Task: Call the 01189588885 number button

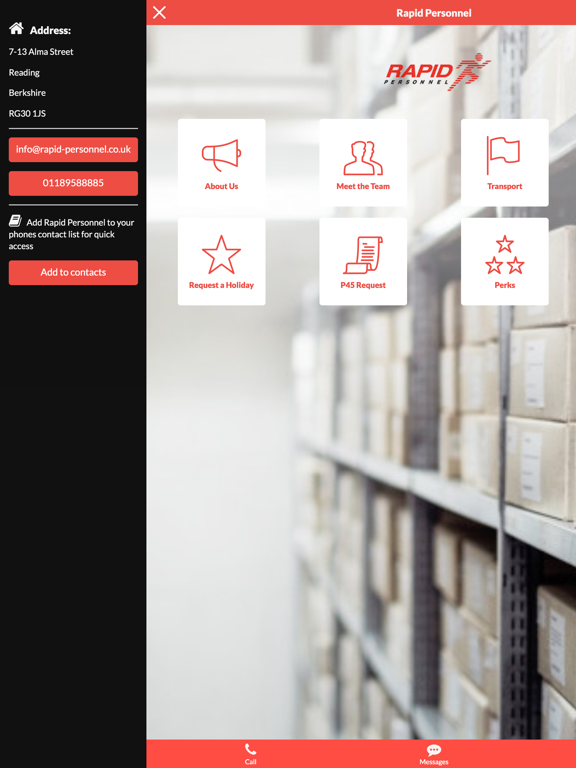Action: tap(73, 183)
